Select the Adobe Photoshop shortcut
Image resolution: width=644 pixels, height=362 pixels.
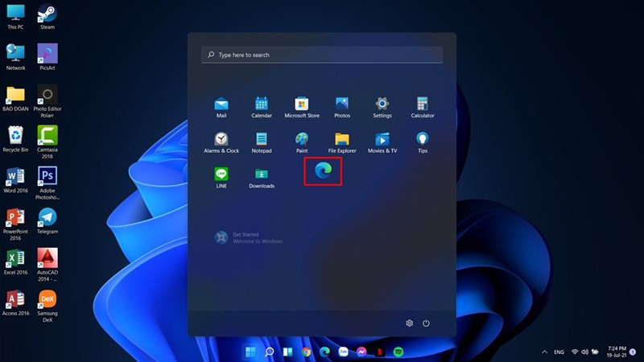47,183
